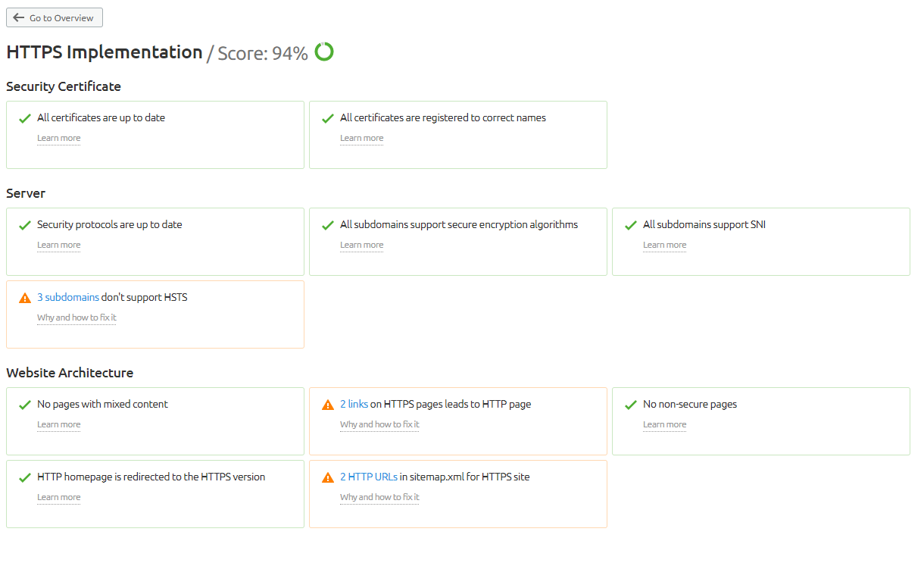Open the 2 HTTP URLs link
The width and height of the screenshot is (924, 563).
pyautogui.click(x=369, y=477)
